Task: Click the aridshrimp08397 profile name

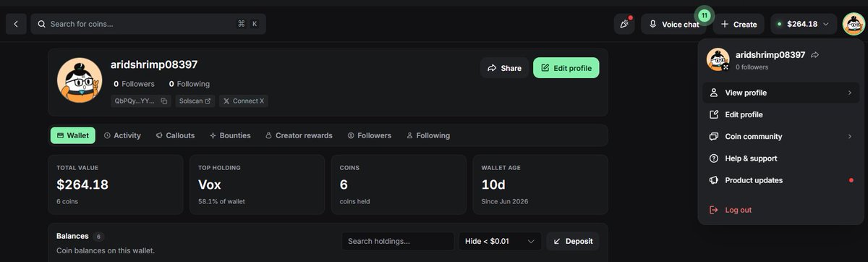Action: click(154, 64)
